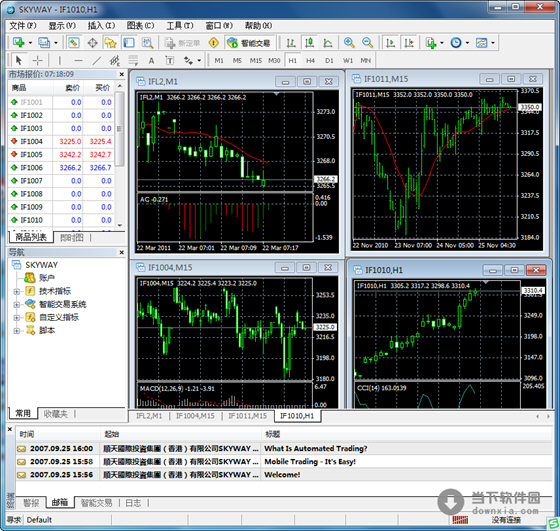Open the 插入(I) menu

[x=101, y=26]
